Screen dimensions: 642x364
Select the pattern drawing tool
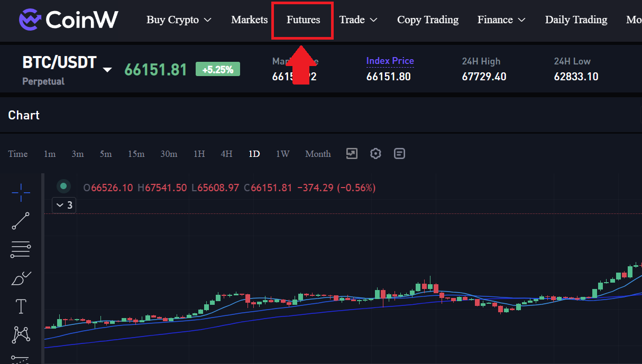coord(21,334)
